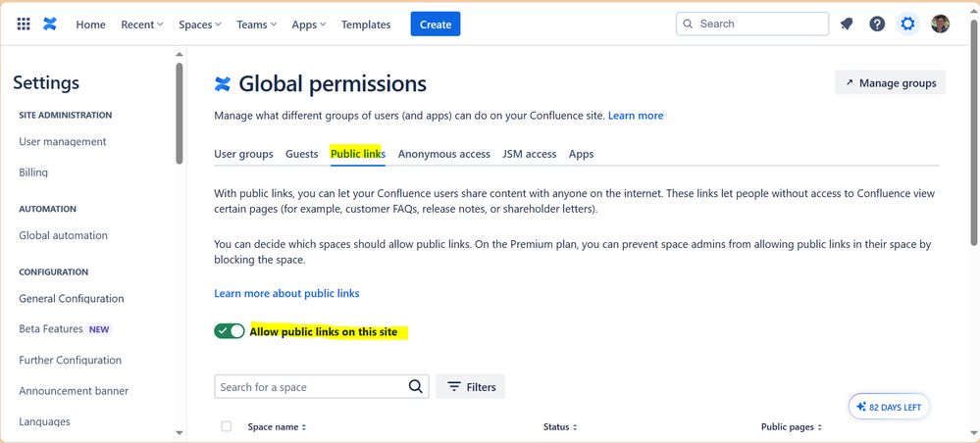Switch to the User groups tab

[243, 154]
